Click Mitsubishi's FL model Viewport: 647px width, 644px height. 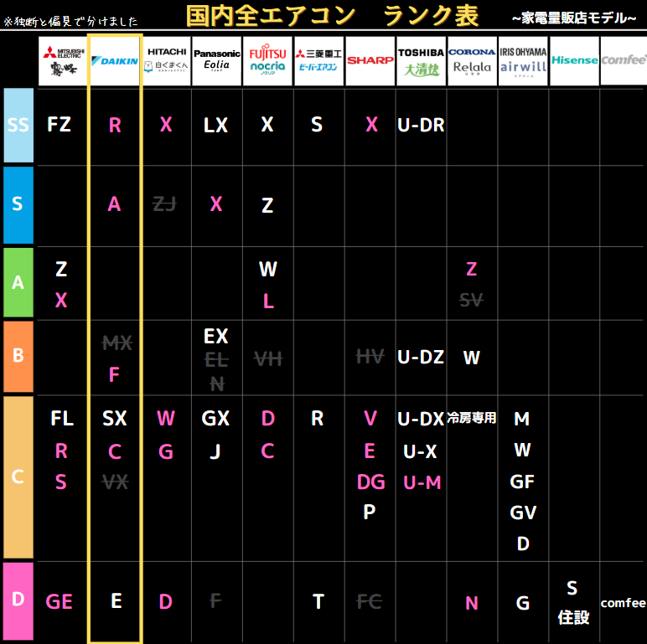[62, 419]
